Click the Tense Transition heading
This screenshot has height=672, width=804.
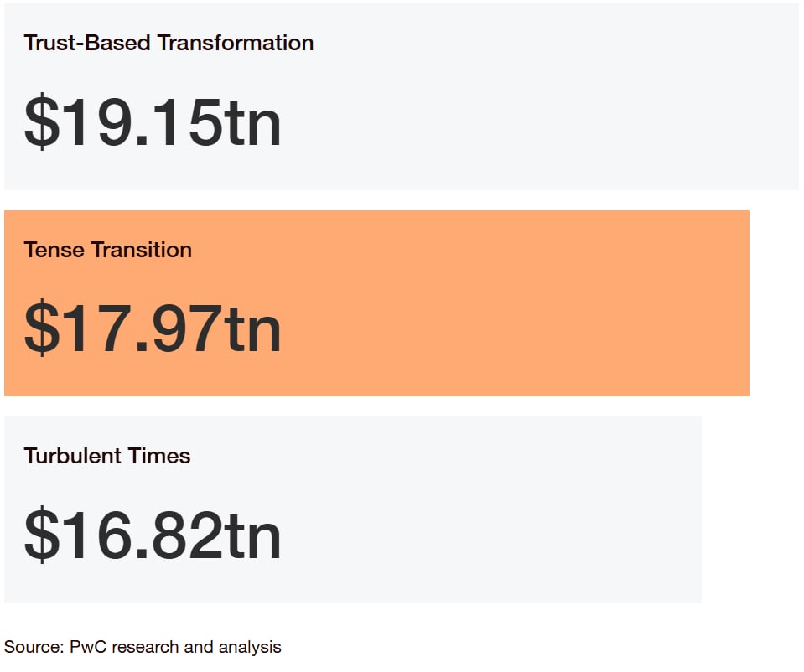(x=107, y=251)
